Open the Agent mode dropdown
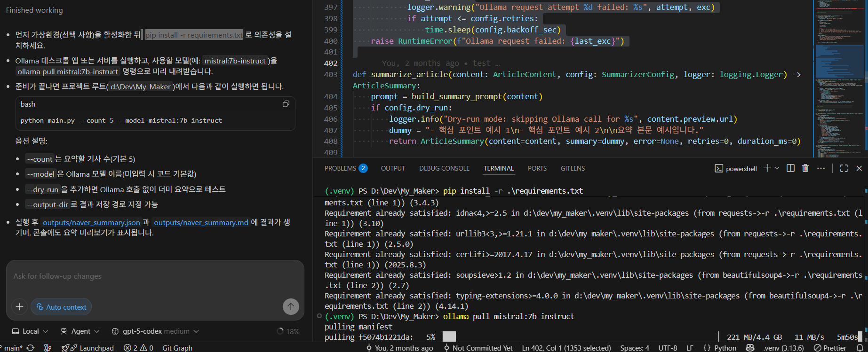This screenshot has width=868, height=352. [80, 331]
